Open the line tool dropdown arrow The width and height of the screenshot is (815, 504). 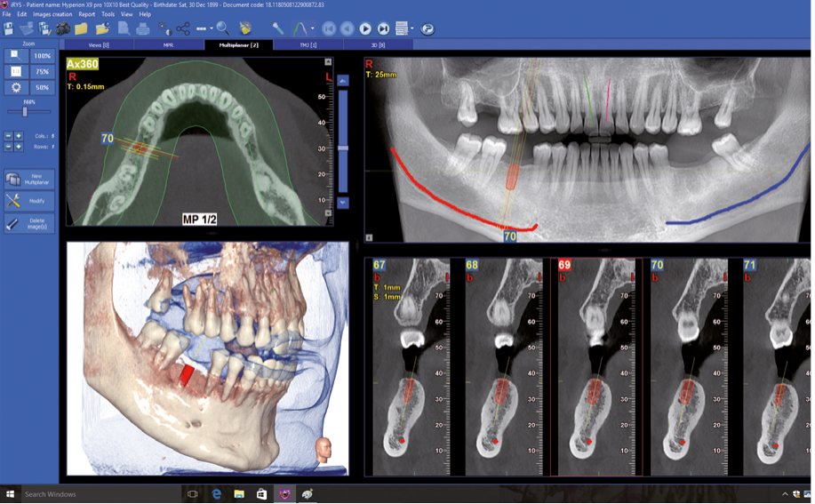[x=211, y=28]
